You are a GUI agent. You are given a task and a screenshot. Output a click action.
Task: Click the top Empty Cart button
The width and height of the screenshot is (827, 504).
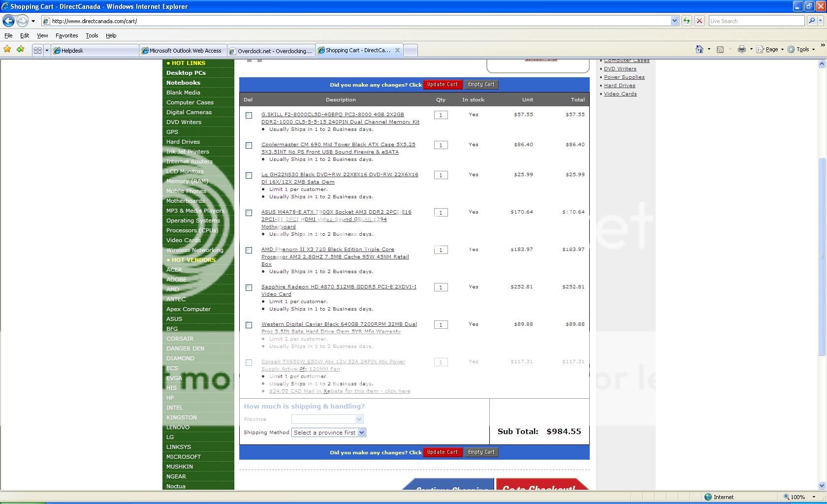pos(481,85)
